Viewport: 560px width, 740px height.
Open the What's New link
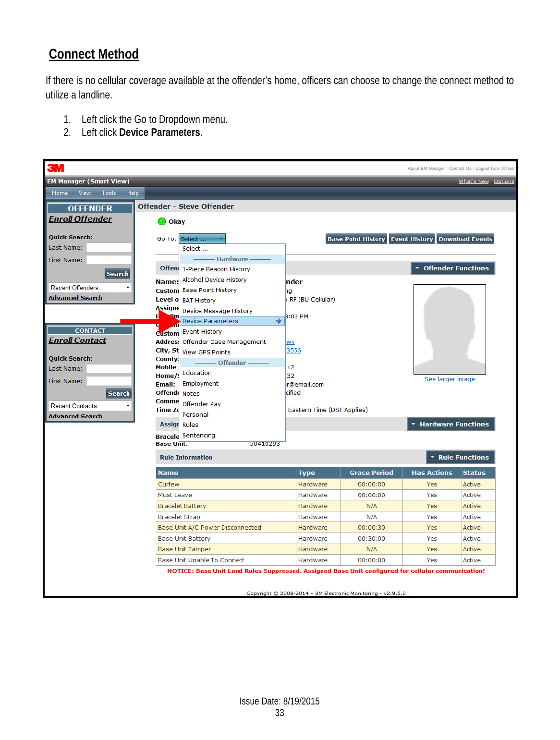pos(474,182)
